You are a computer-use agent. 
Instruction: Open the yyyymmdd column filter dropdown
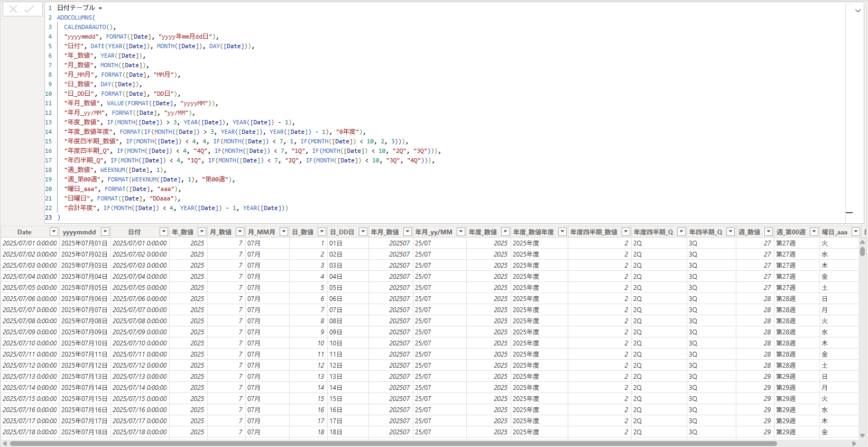pos(105,232)
